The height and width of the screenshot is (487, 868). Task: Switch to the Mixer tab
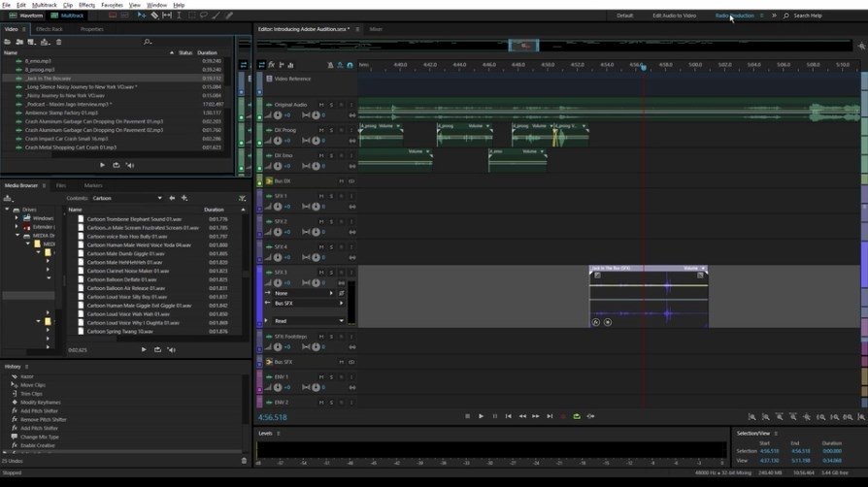[x=376, y=29]
